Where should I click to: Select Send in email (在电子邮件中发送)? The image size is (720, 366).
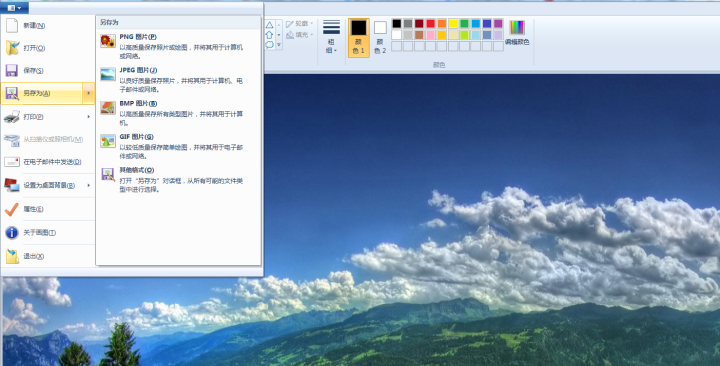(48, 162)
